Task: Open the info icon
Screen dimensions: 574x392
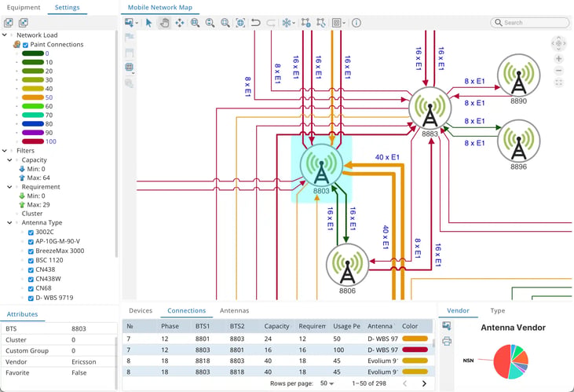Action: tap(356, 23)
